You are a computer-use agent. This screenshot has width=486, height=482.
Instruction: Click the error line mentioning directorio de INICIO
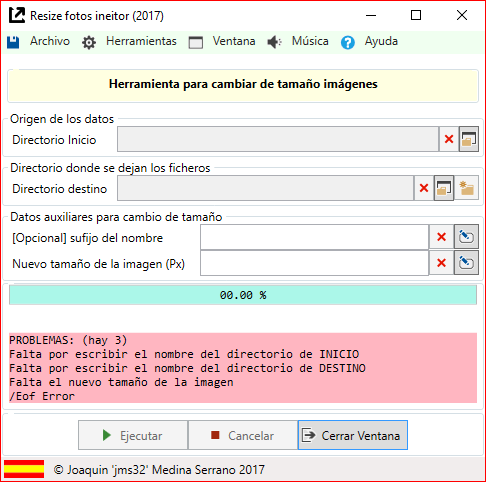click(184, 354)
